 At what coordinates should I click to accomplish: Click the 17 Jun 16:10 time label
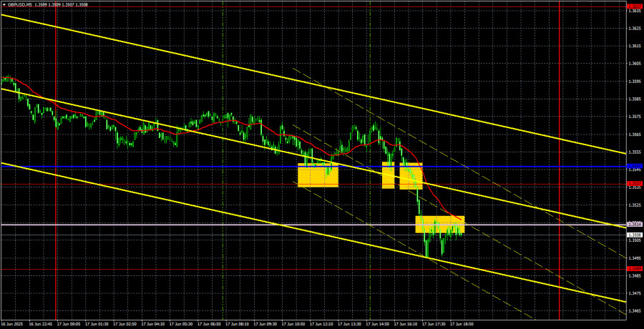pyautogui.click(x=404, y=324)
